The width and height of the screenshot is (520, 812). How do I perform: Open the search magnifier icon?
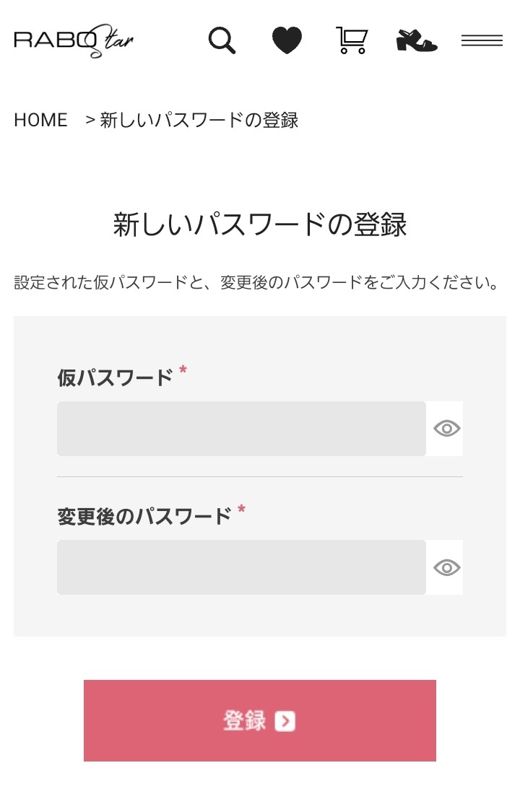click(x=222, y=40)
